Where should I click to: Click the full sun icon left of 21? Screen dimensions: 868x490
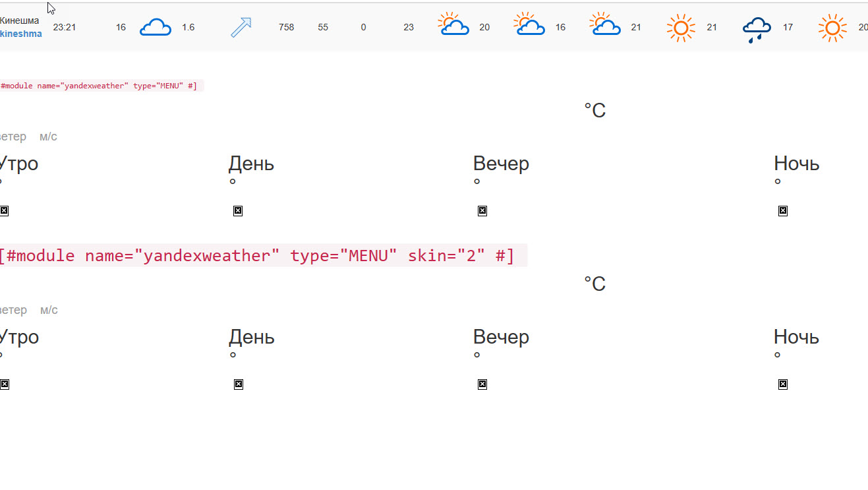click(681, 28)
